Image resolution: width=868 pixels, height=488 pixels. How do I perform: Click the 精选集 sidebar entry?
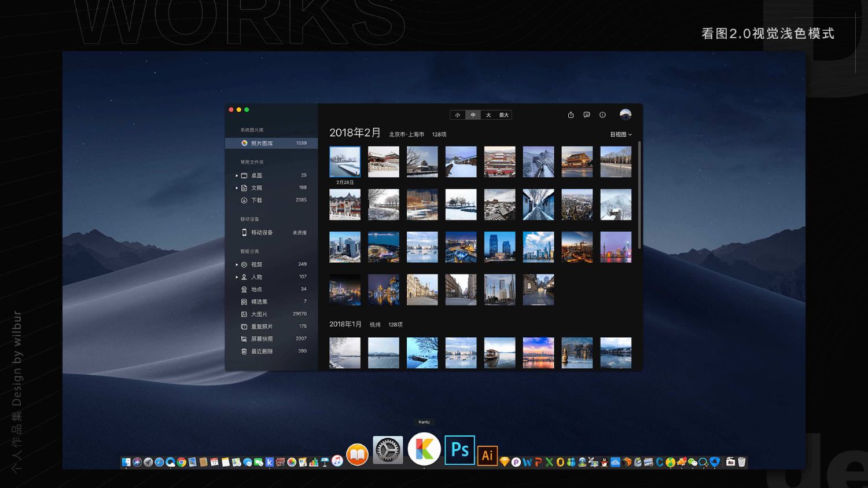(259, 302)
